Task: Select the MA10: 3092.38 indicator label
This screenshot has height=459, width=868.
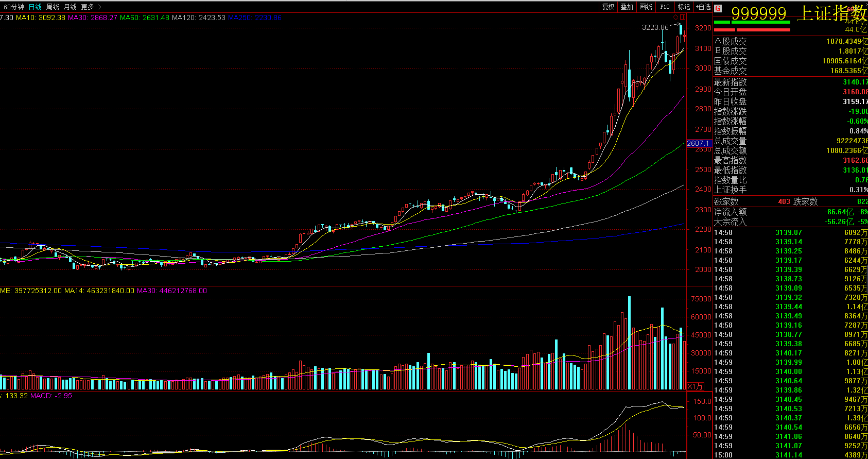Action: click(x=41, y=18)
